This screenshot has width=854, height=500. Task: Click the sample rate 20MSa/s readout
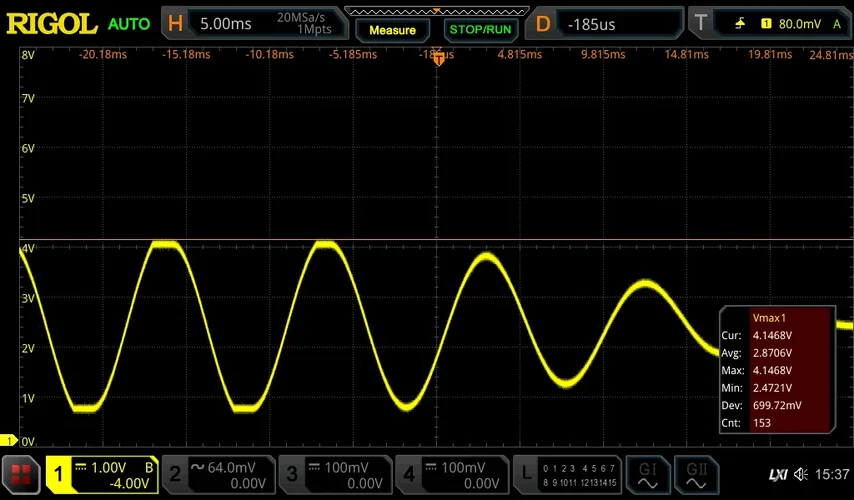tap(301, 17)
